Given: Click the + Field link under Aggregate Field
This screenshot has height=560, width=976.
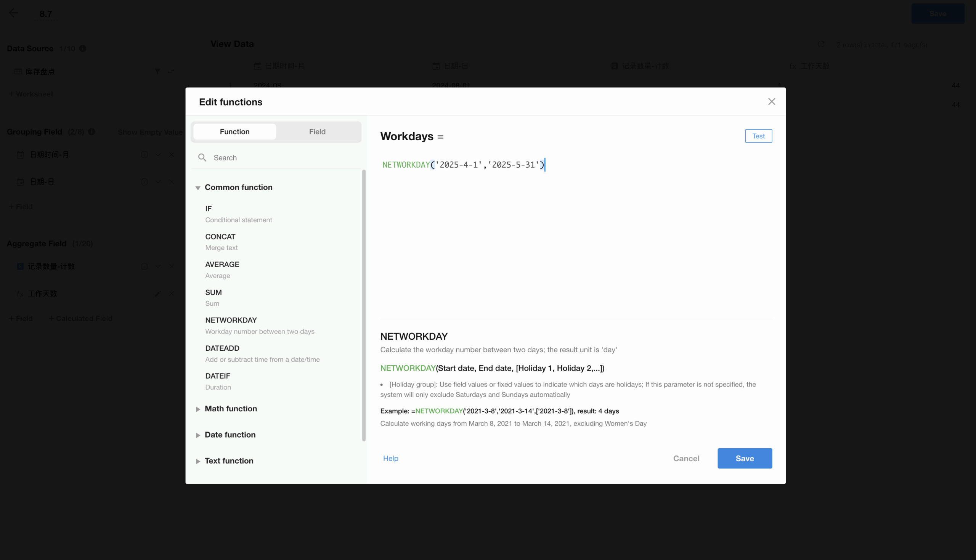Looking at the screenshot, I should (21, 318).
